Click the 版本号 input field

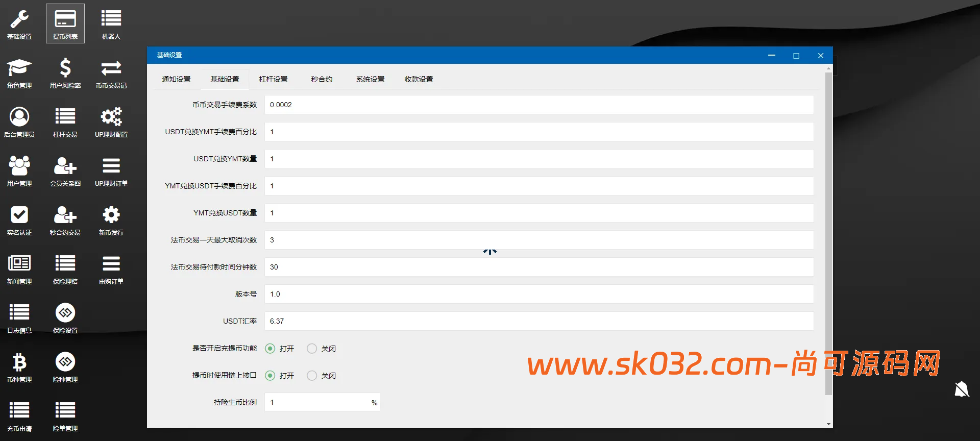(x=539, y=294)
